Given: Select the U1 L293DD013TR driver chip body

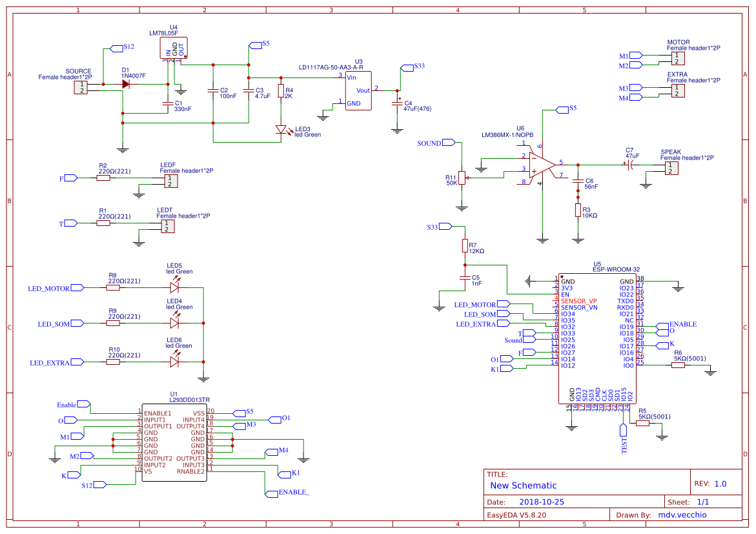Looking at the screenshot, I should (x=174, y=442).
